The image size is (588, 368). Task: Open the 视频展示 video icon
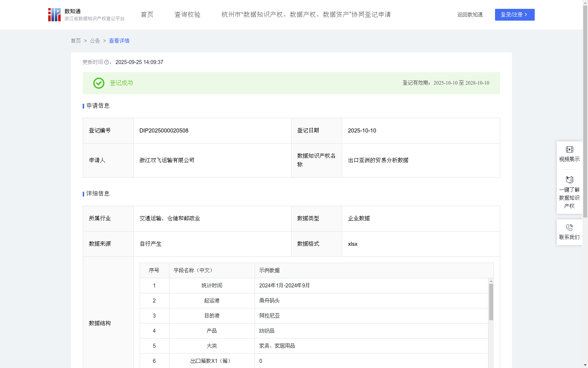[x=569, y=149]
